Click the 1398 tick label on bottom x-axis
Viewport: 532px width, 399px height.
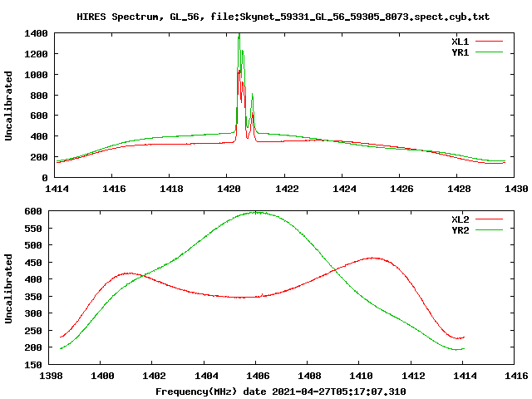point(51,376)
